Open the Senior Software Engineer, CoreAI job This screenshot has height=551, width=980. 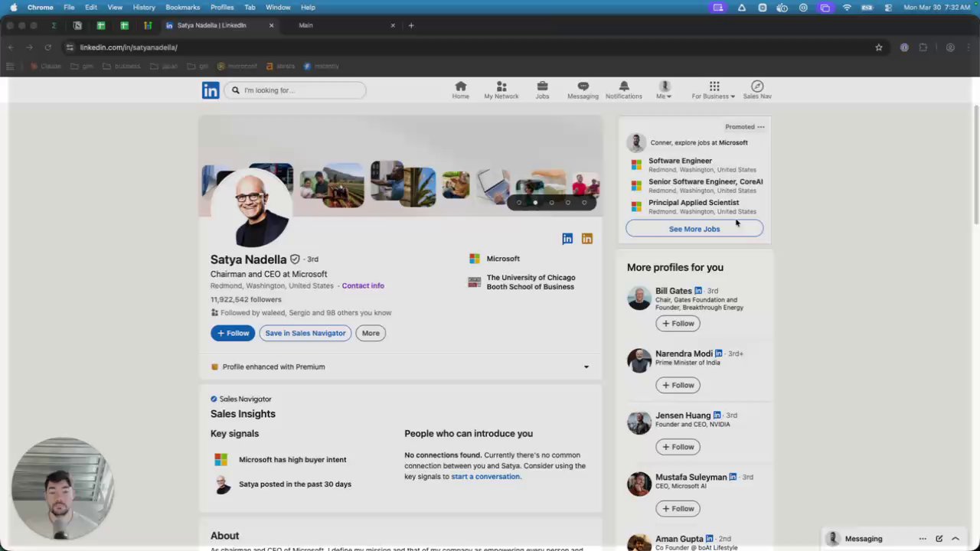705,182
